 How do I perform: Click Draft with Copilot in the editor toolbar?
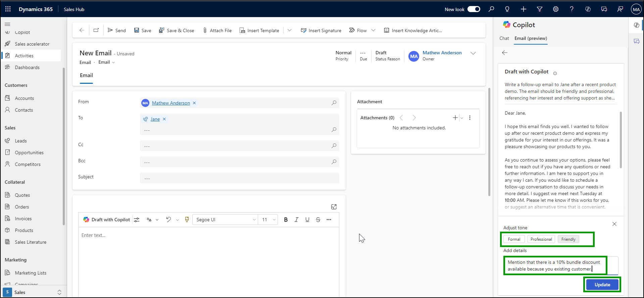point(107,220)
